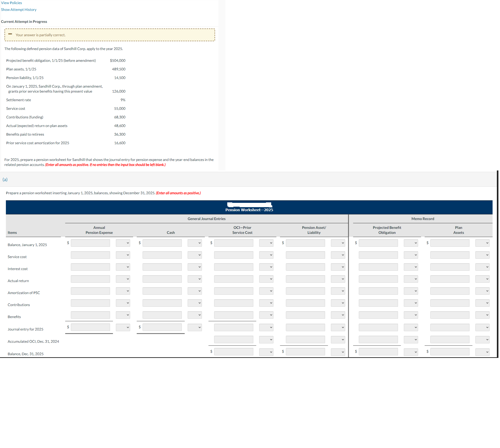Open the Show Attempt History link
This screenshot has width=500, height=448.
click(x=19, y=9)
